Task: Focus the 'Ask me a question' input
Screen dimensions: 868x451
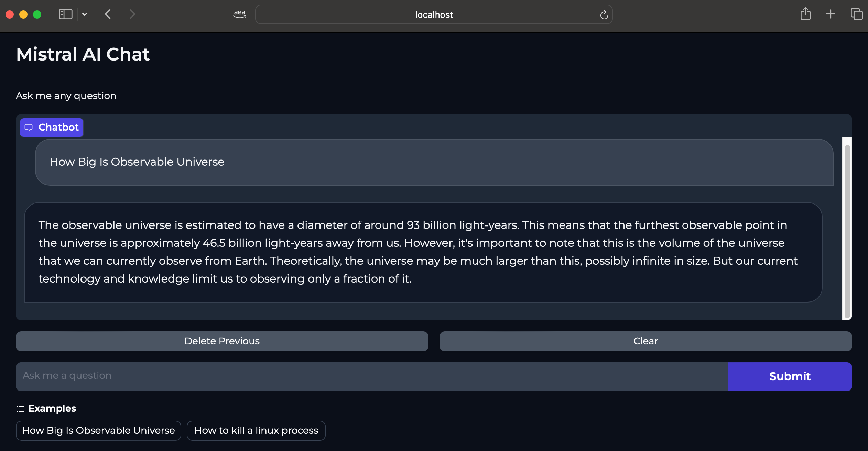Action: [x=371, y=376]
